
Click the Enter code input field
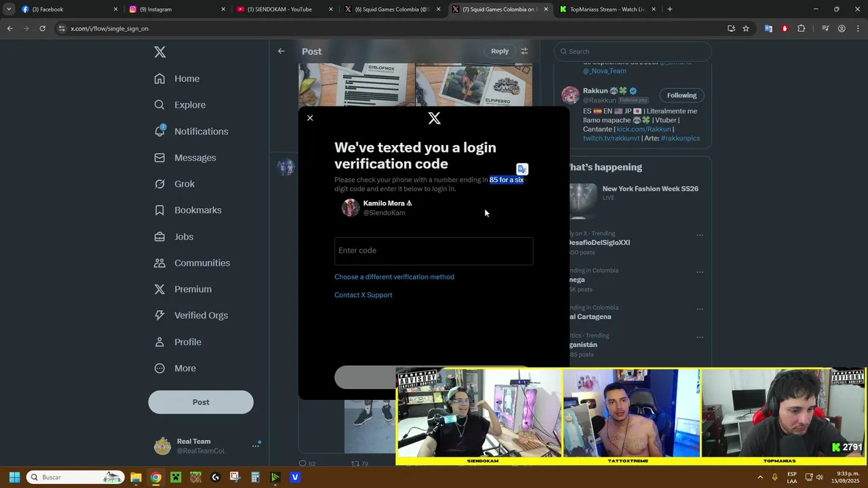(434, 251)
